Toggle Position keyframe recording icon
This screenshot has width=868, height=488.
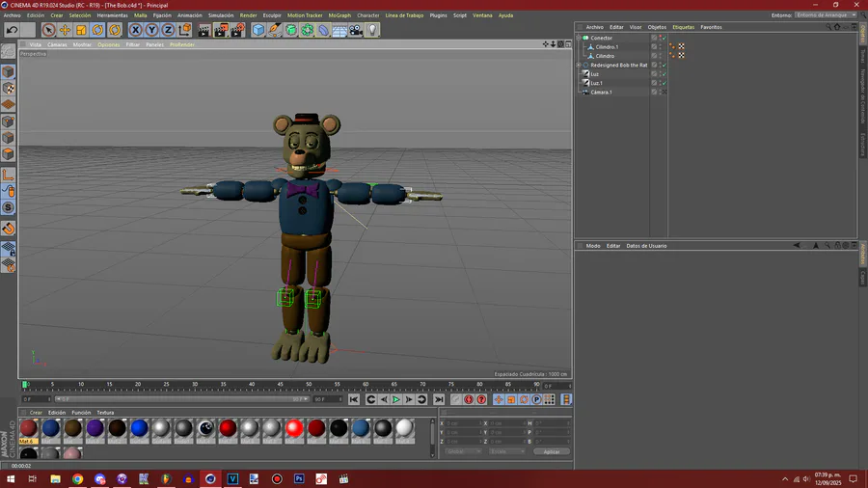point(499,399)
